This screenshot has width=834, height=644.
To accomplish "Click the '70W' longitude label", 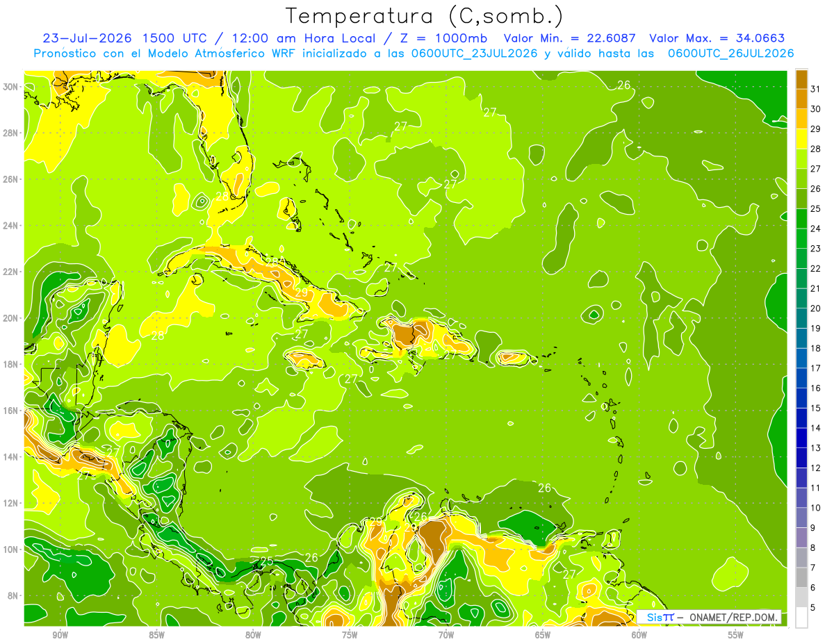I will 446,635.
